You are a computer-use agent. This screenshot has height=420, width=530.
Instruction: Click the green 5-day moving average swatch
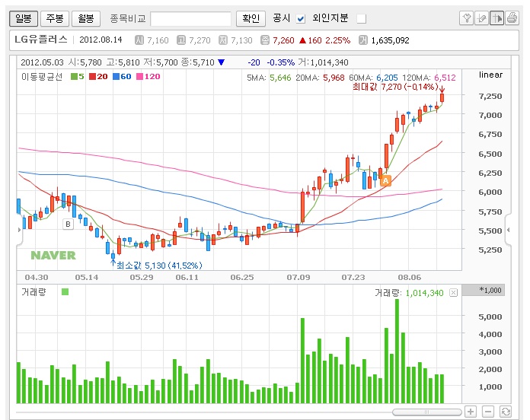(74, 77)
